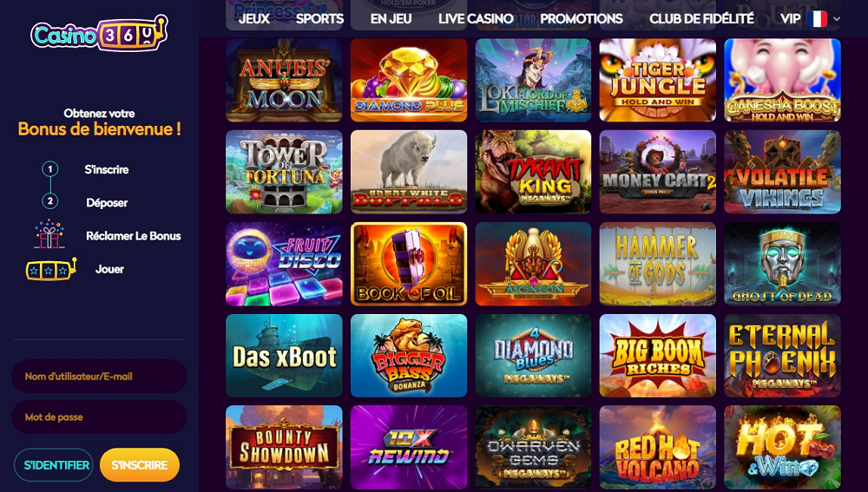This screenshot has width=868, height=492.
Task: Click the S'IDENTIFIER button
Action: point(54,465)
